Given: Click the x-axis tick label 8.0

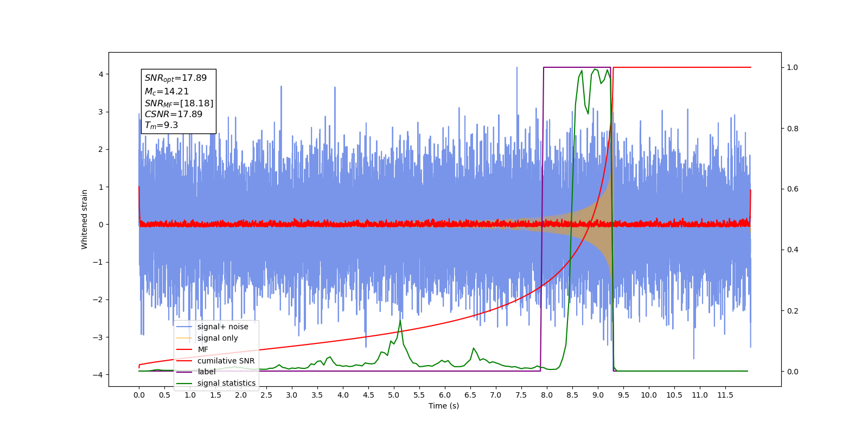Looking at the screenshot, I should tap(547, 395).
